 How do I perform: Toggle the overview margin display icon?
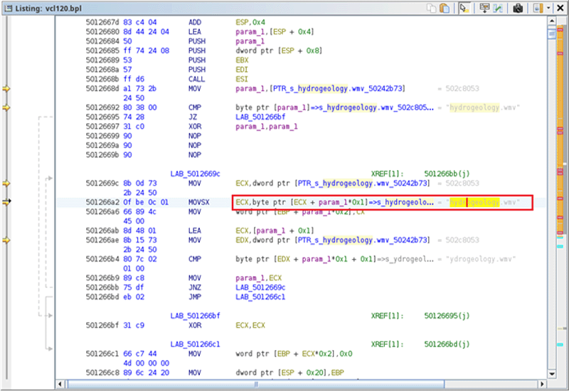point(538,8)
